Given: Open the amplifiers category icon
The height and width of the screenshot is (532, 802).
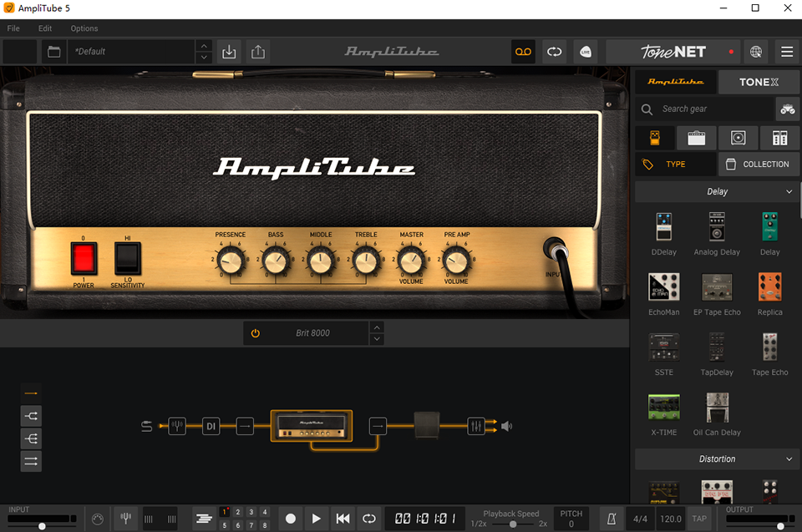Looking at the screenshot, I should click(x=697, y=137).
